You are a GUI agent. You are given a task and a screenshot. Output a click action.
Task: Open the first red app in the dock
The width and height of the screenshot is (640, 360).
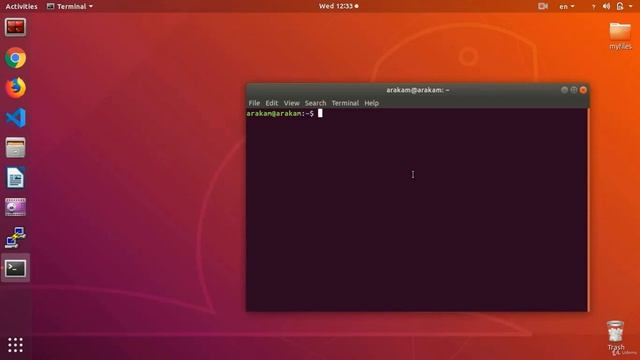pyautogui.click(x=16, y=27)
